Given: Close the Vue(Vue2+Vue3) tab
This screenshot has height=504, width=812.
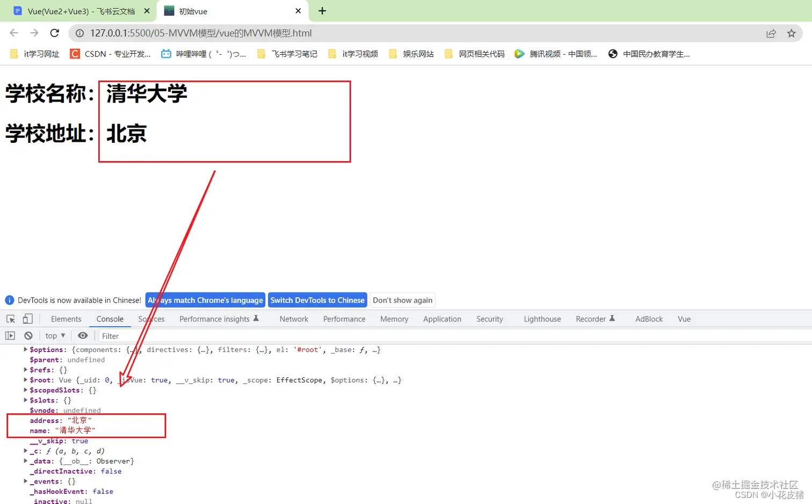Looking at the screenshot, I should point(147,11).
